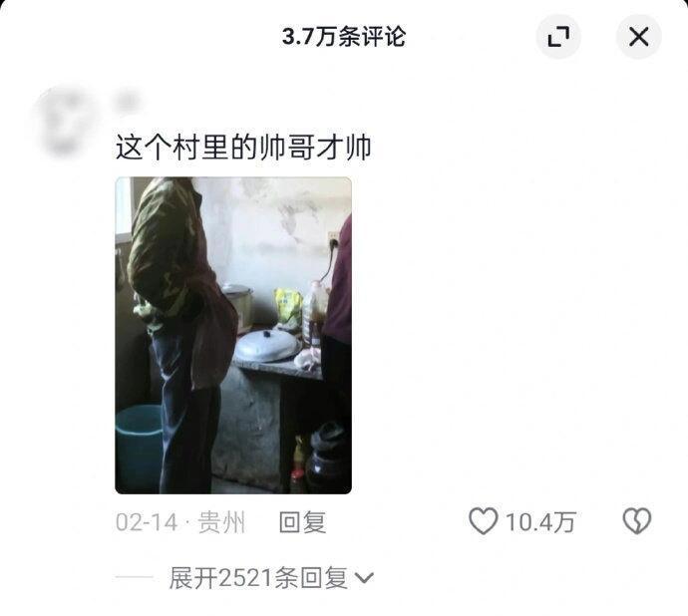
Task: Open the commenter's blurred username
Action: (x=128, y=103)
